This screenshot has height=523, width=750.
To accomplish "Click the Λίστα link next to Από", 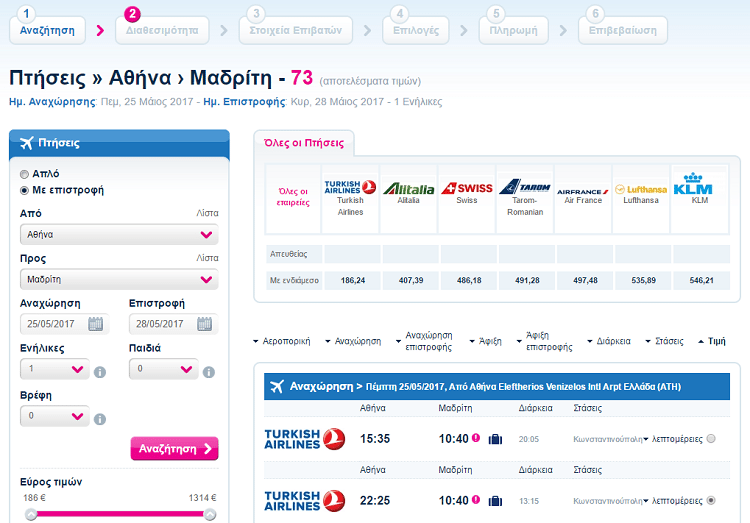I will [207, 213].
